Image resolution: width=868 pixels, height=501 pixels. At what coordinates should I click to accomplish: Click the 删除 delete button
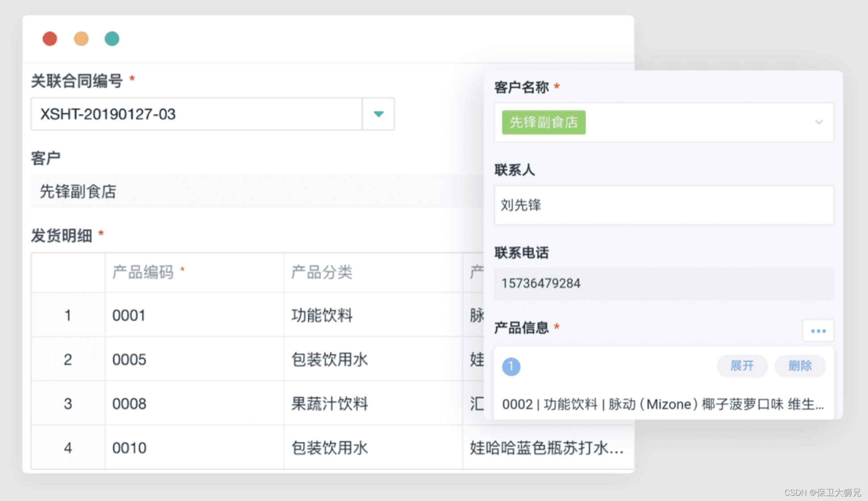click(x=800, y=366)
